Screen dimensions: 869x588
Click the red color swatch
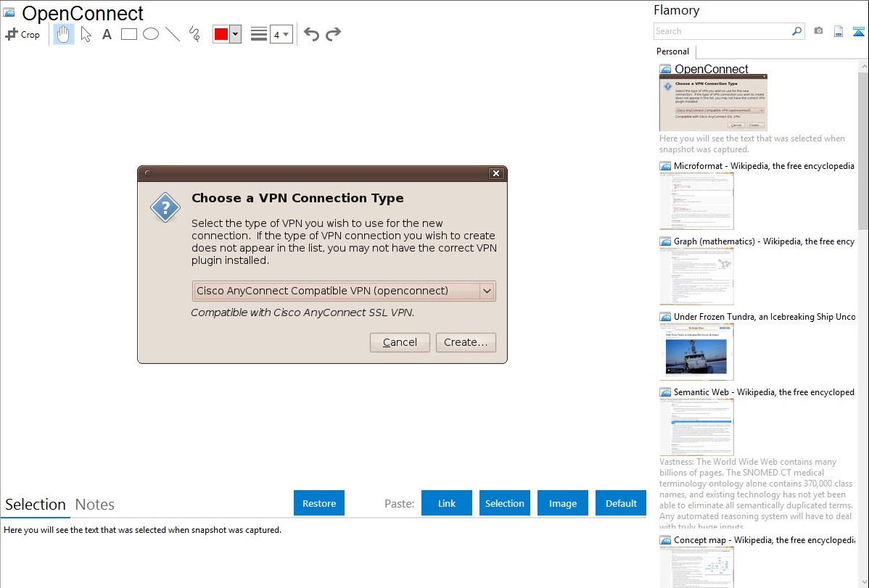click(x=221, y=34)
